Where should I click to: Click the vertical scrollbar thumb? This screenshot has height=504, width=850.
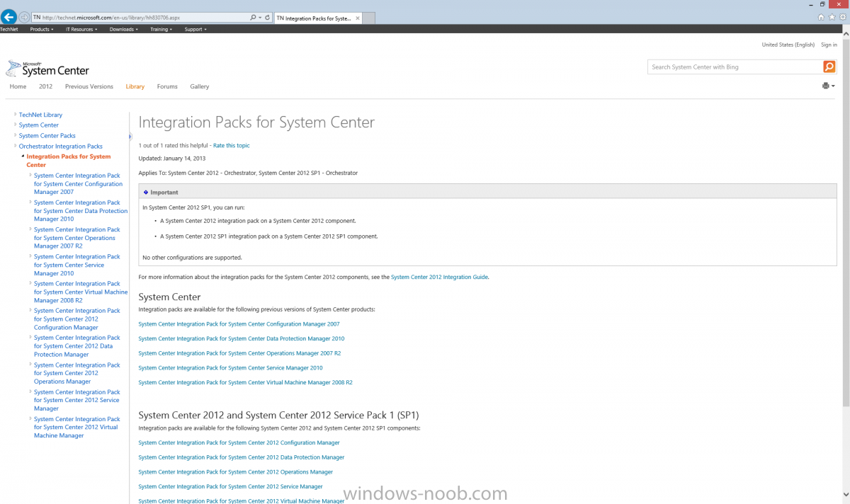[846, 223]
